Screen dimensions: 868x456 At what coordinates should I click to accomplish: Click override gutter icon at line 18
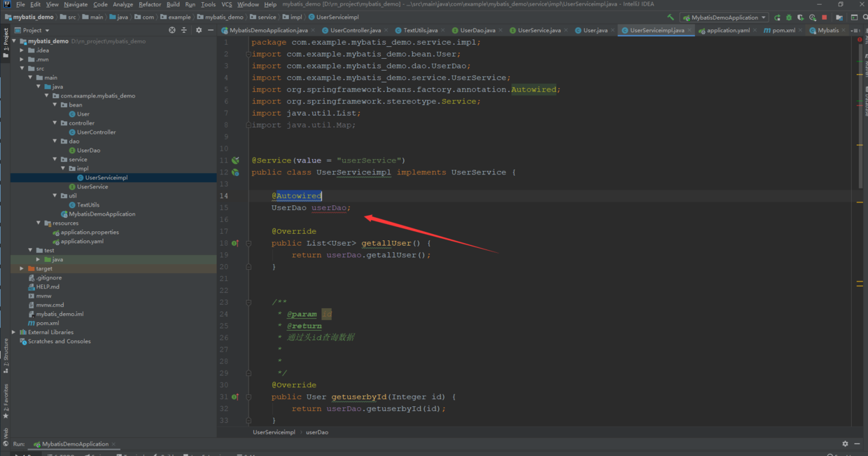coord(235,243)
